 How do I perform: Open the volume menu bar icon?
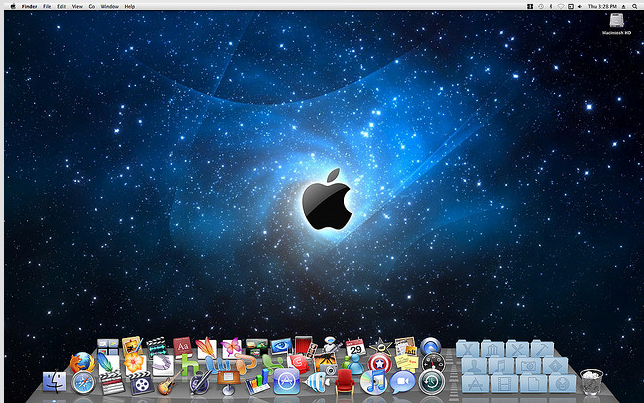(580, 6)
